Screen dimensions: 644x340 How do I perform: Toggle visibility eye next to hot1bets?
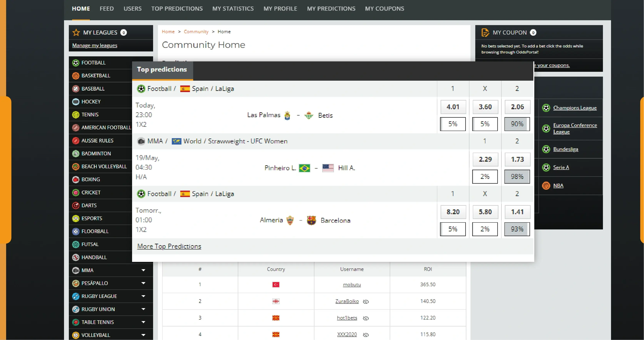[x=366, y=318]
